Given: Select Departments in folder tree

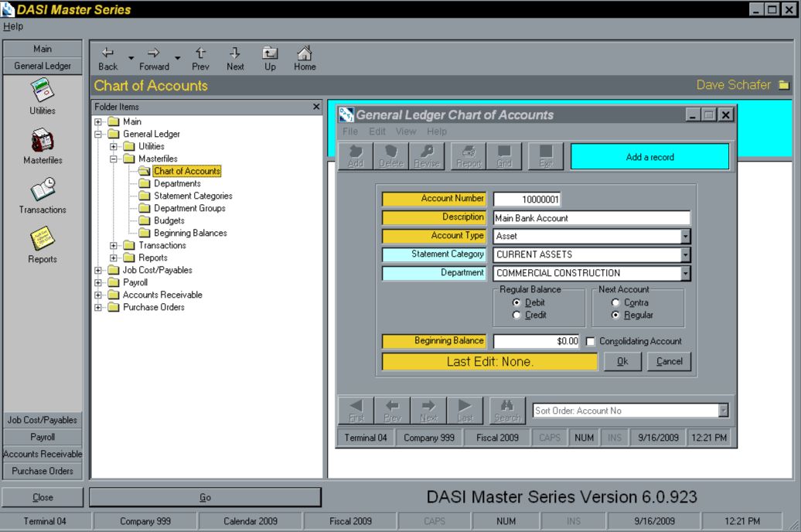Looking at the screenshot, I should tap(177, 183).
